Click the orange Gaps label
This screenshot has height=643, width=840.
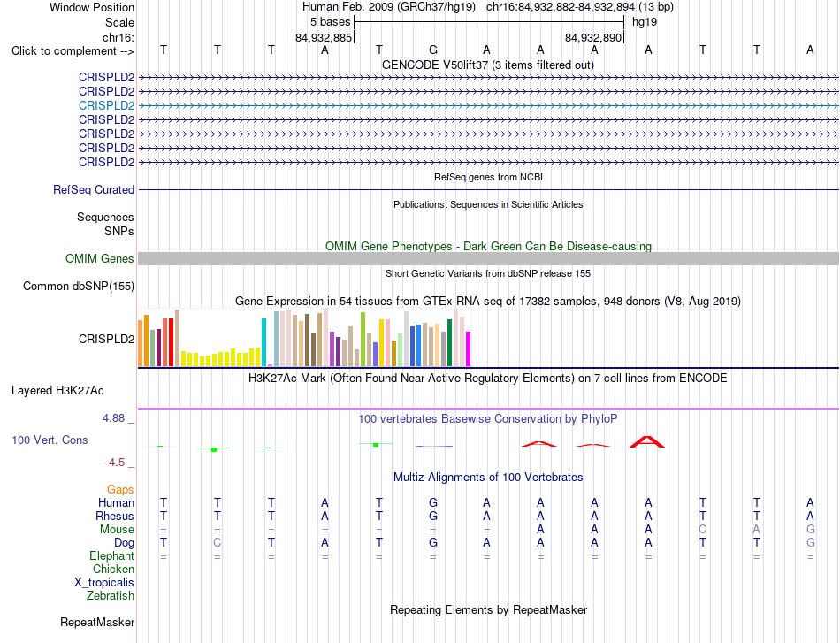pos(120,489)
